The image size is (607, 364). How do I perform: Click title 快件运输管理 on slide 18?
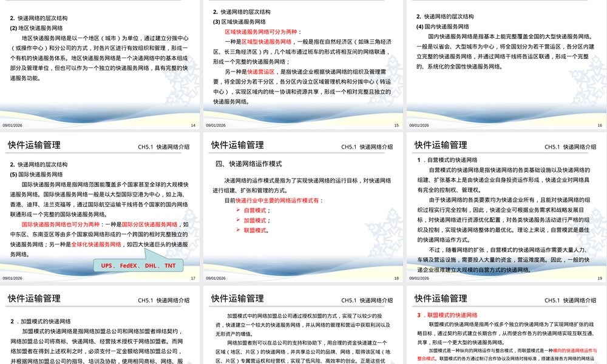[237, 145]
